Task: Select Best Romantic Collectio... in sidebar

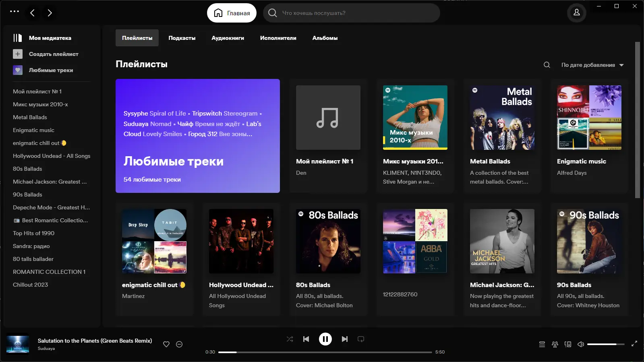Action: (x=50, y=220)
